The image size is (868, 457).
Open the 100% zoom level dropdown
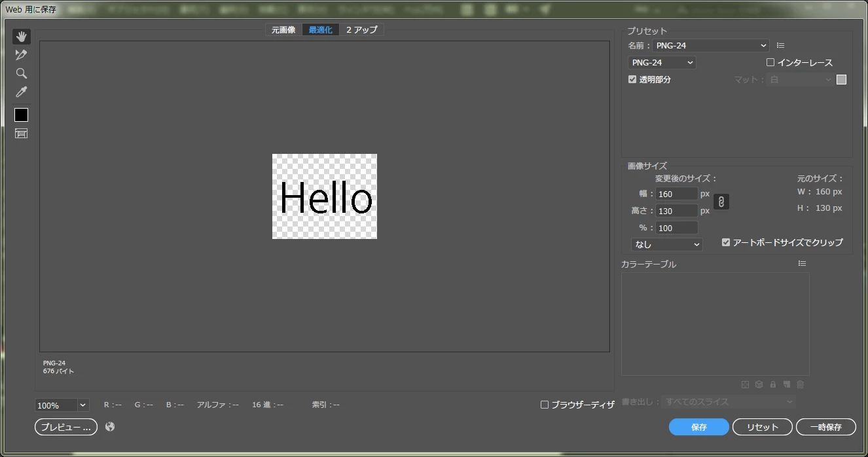[x=82, y=405]
